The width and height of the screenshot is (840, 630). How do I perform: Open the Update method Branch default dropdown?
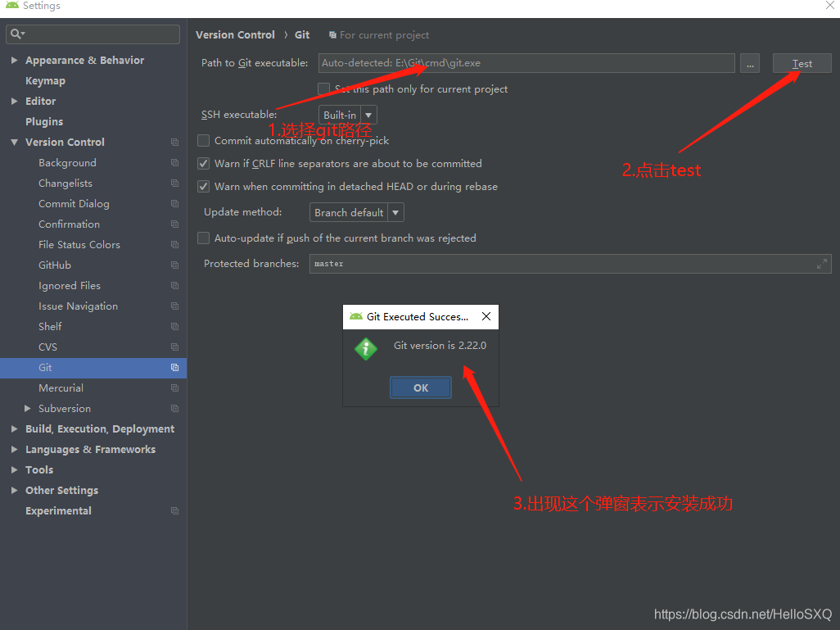[x=357, y=213]
